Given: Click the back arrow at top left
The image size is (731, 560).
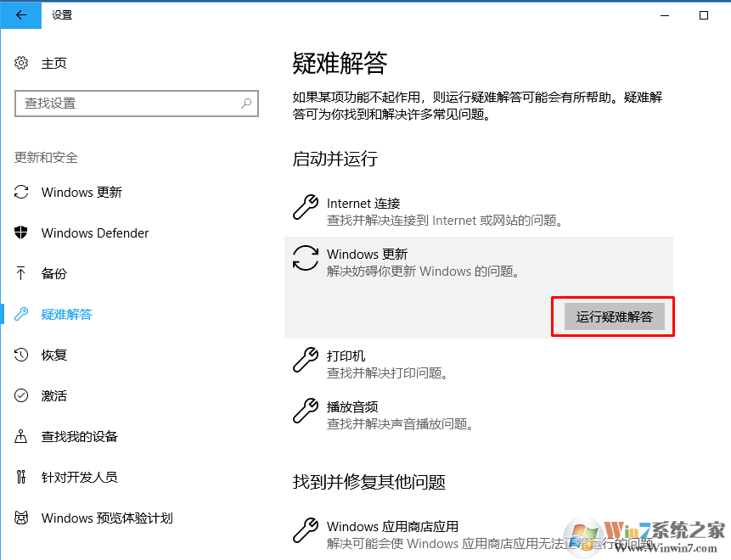Looking at the screenshot, I should coord(20,14).
